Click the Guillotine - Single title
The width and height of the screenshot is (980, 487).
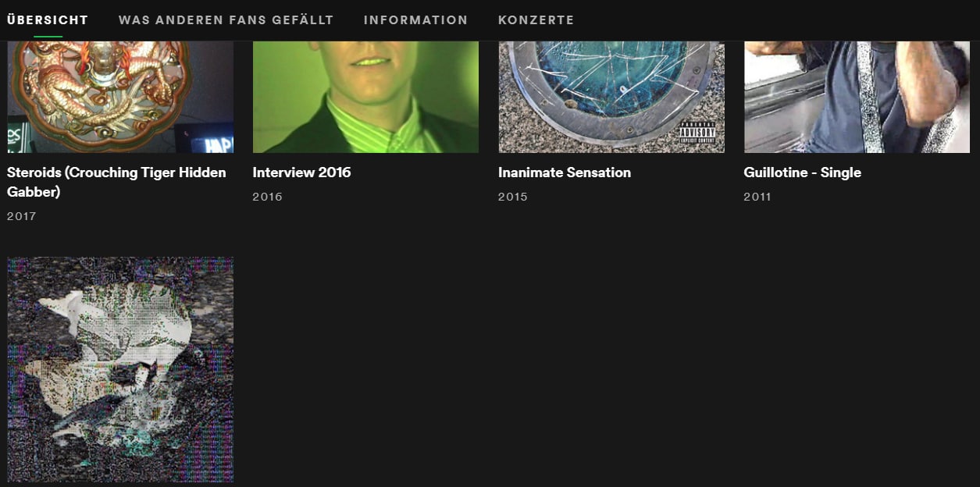tap(802, 172)
